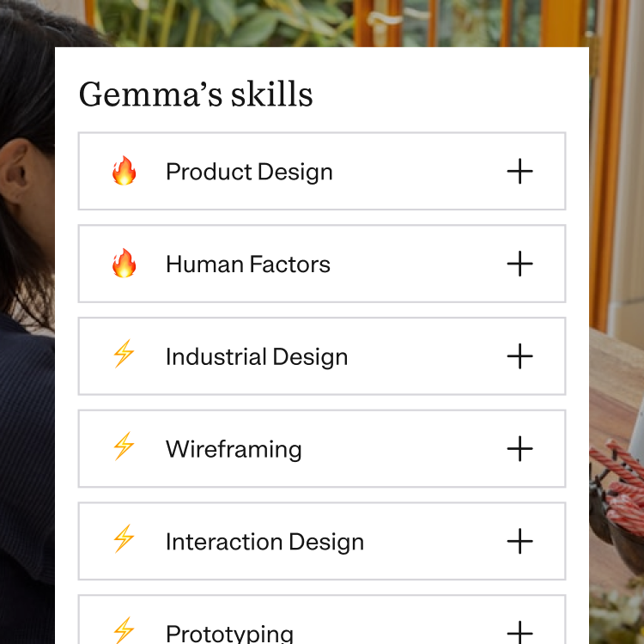Image resolution: width=644 pixels, height=644 pixels.
Task: Click the lightning bolt beside Interaction Design
Action: tap(124, 538)
